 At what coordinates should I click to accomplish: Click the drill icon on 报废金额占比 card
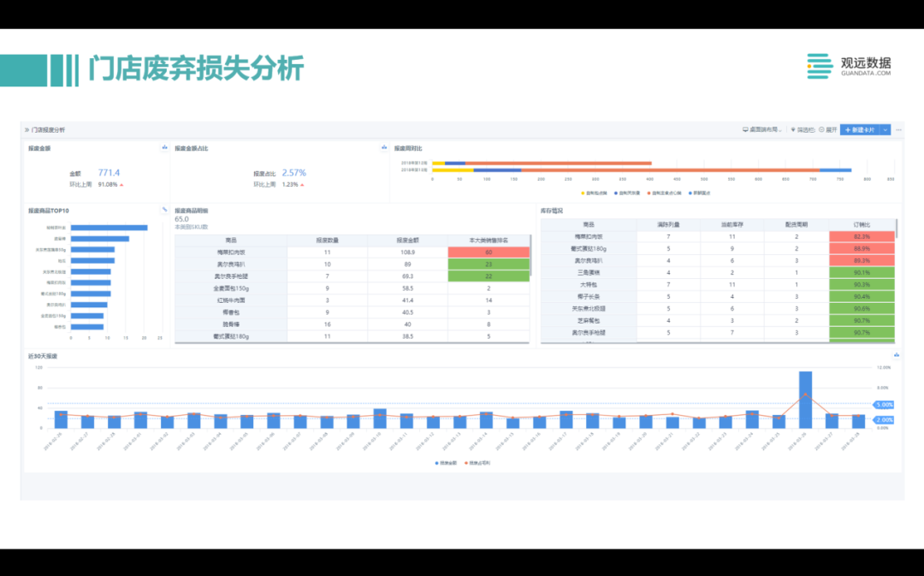pos(384,148)
